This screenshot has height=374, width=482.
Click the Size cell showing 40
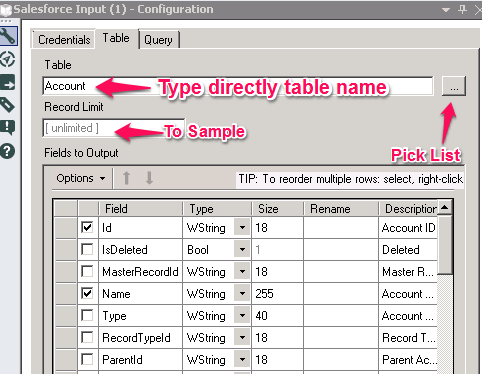(x=278, y=316)
